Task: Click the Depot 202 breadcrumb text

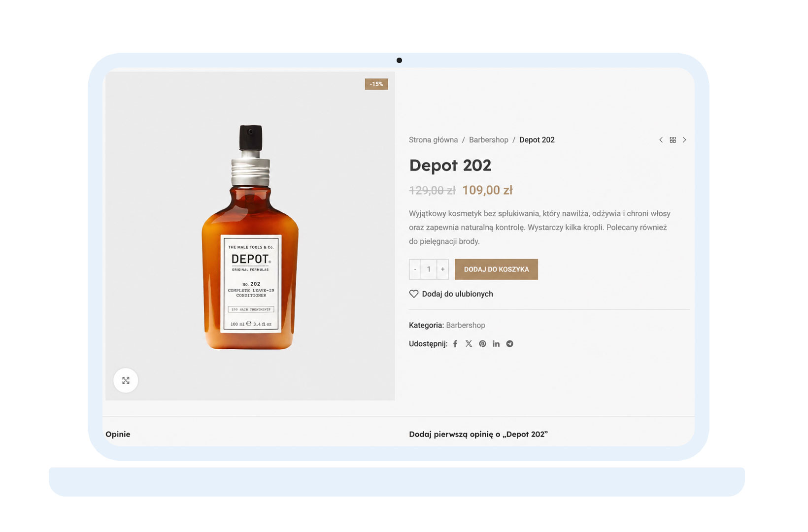Action: click(x=537, y=140)
